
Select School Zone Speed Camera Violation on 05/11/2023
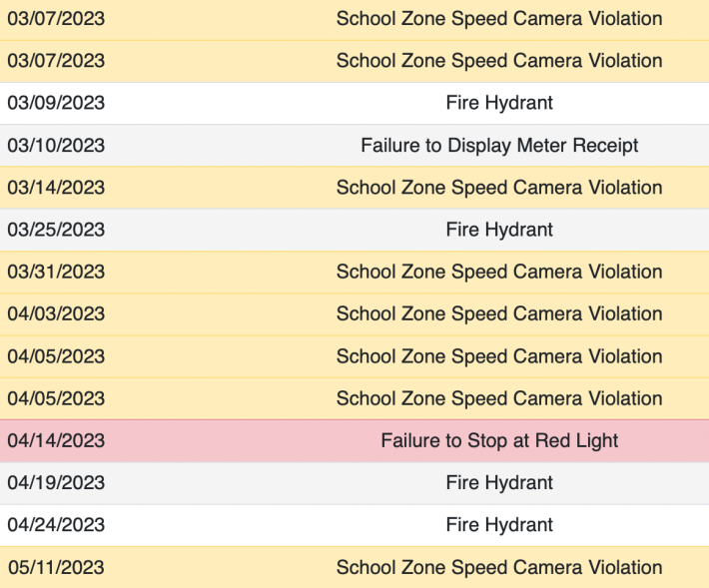(499, 568)
